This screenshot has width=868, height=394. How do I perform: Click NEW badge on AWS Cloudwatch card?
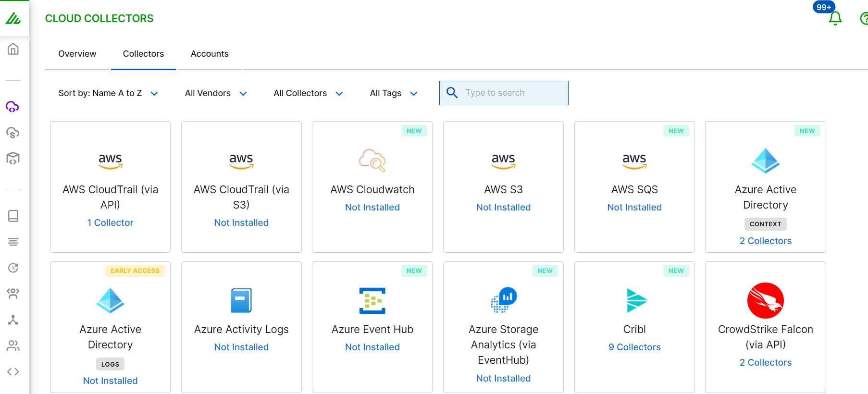414,131
